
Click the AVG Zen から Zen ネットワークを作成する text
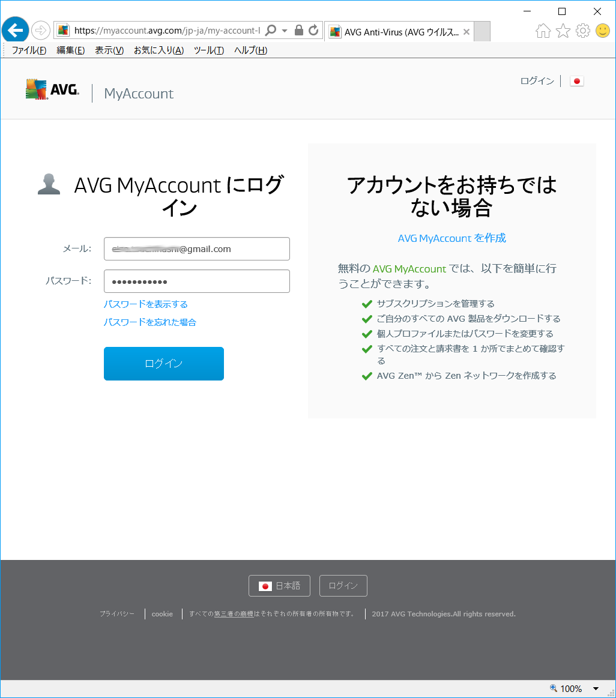[x=467, y=376]
